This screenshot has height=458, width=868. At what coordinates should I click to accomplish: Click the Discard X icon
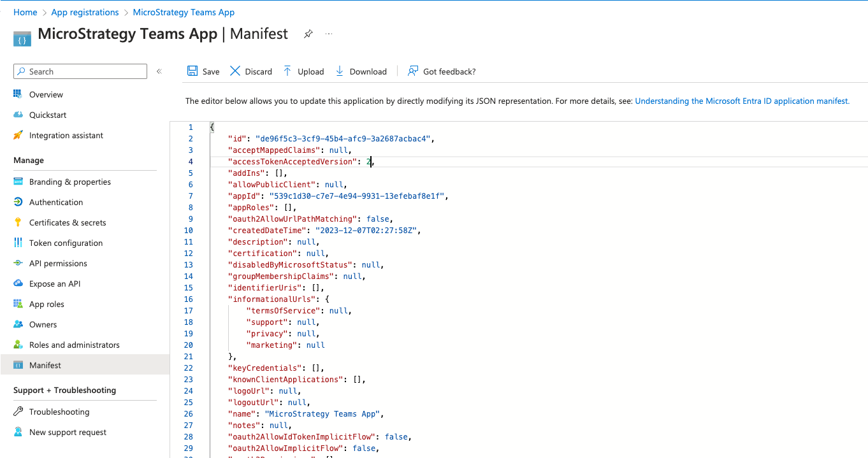click(x=235, y=71)
